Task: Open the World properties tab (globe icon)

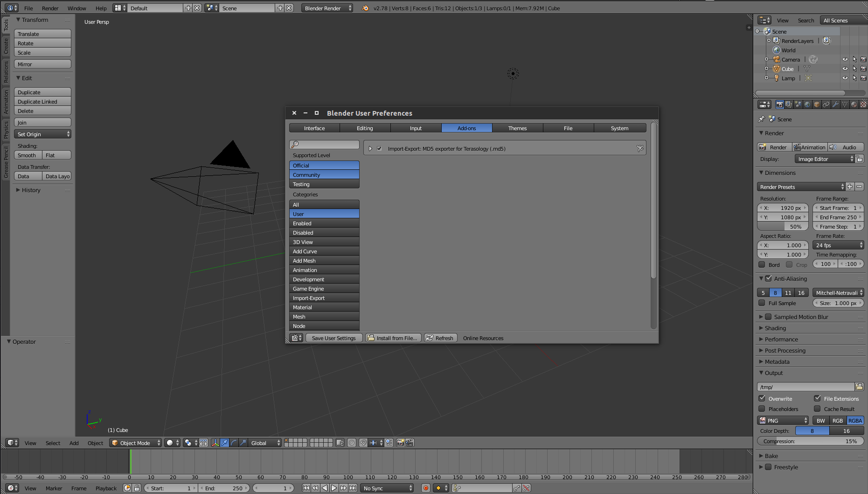Action: (x=807, y=104)
